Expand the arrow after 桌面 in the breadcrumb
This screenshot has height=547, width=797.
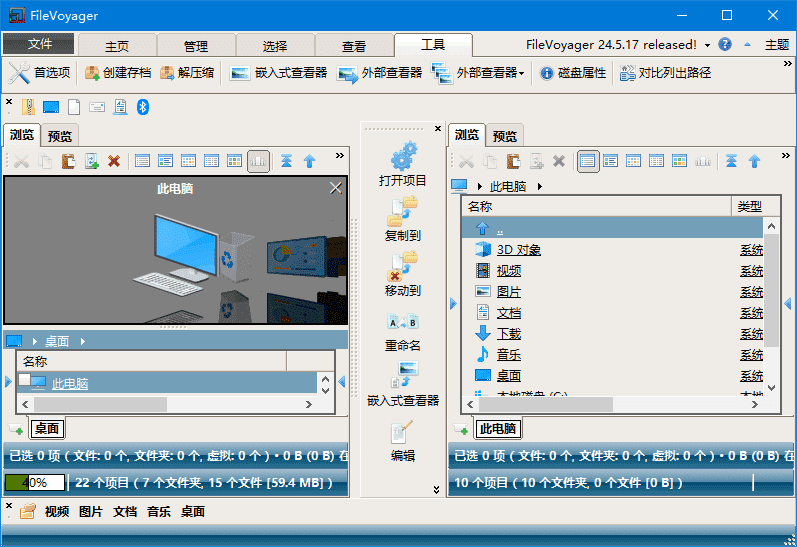click(82, 341)
